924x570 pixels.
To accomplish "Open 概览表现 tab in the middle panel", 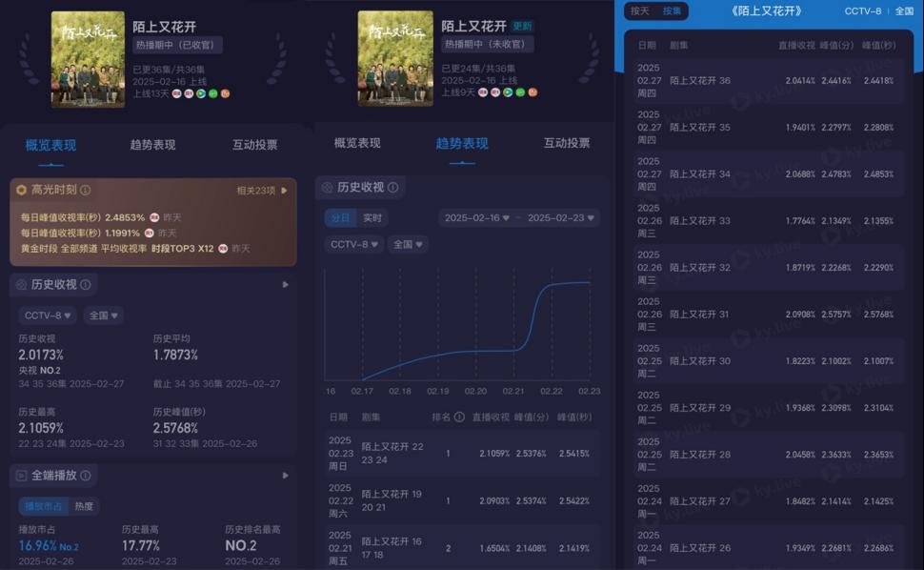I will 357,143.
